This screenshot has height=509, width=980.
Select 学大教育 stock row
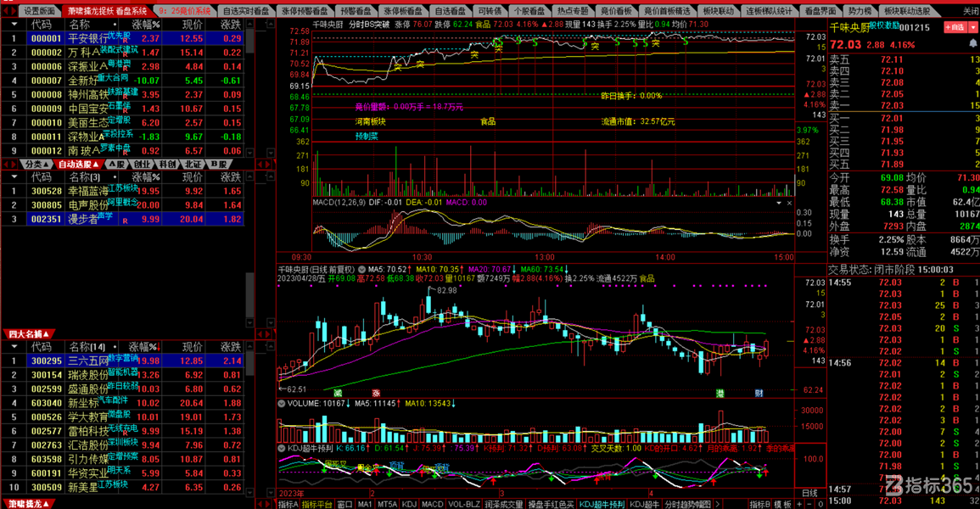tap(122, 417)
